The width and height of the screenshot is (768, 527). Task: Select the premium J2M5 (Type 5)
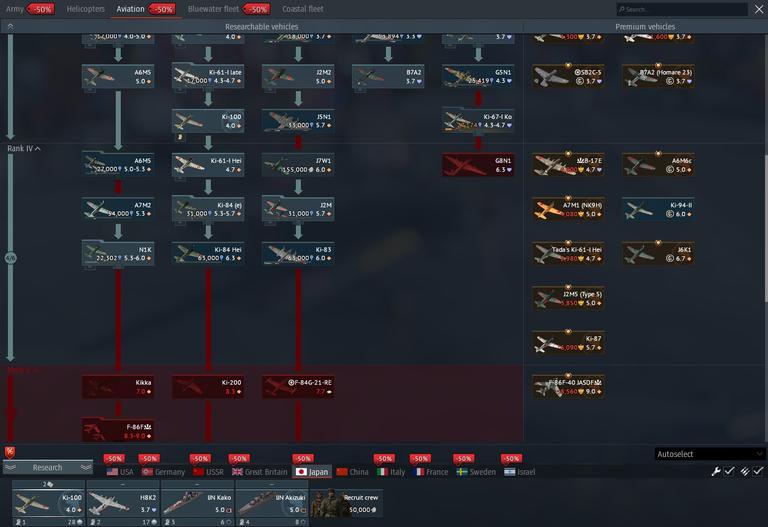pos(568,298)
